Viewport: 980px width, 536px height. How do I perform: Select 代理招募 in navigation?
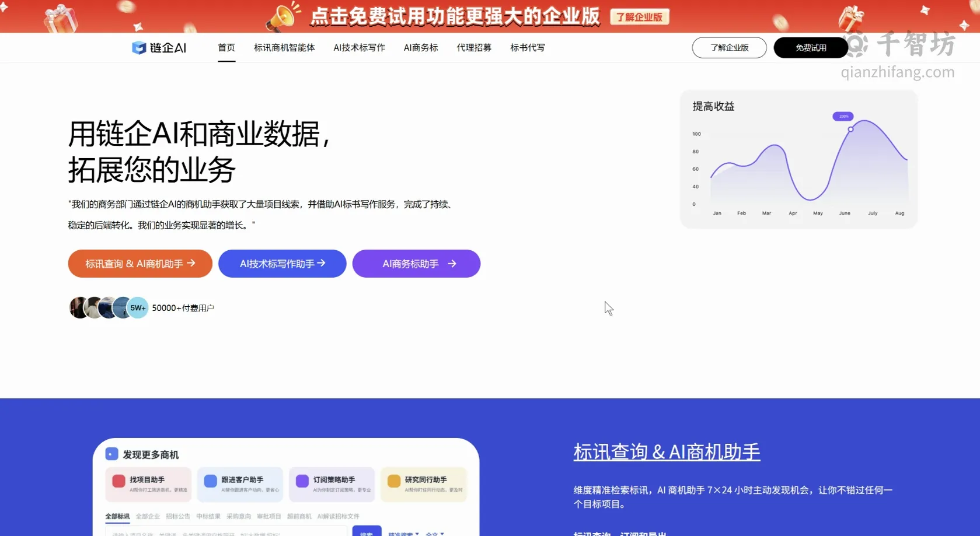point(474,48)
